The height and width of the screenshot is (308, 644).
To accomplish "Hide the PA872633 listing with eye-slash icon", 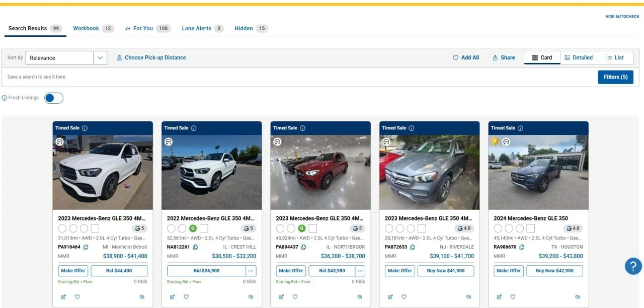I will pos(468,297).
